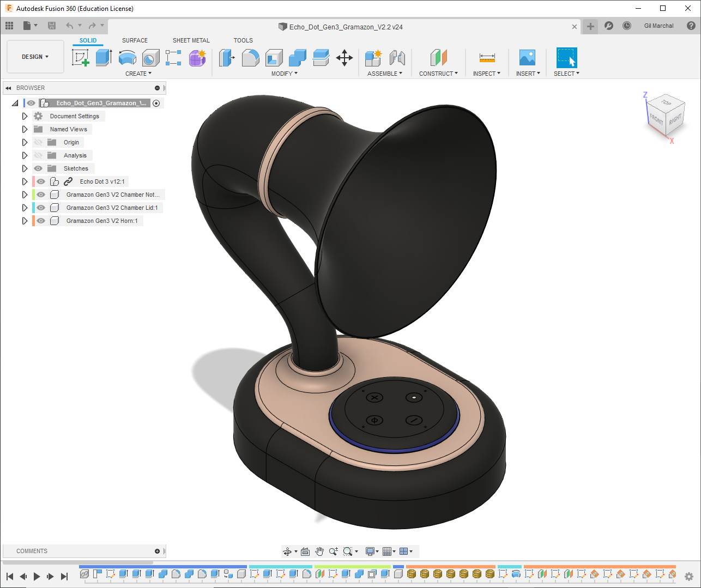Hide the Gramazon Gen3 V2 Horn component
This screenshot has width=701, height=588.
pos(41,221)
